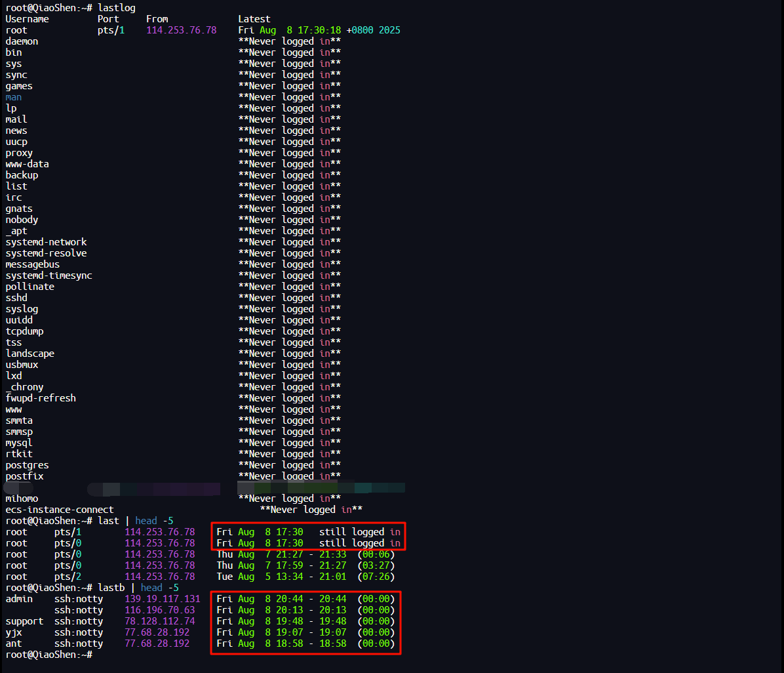
Task: Select the postgres username entry
Action: 27,465
